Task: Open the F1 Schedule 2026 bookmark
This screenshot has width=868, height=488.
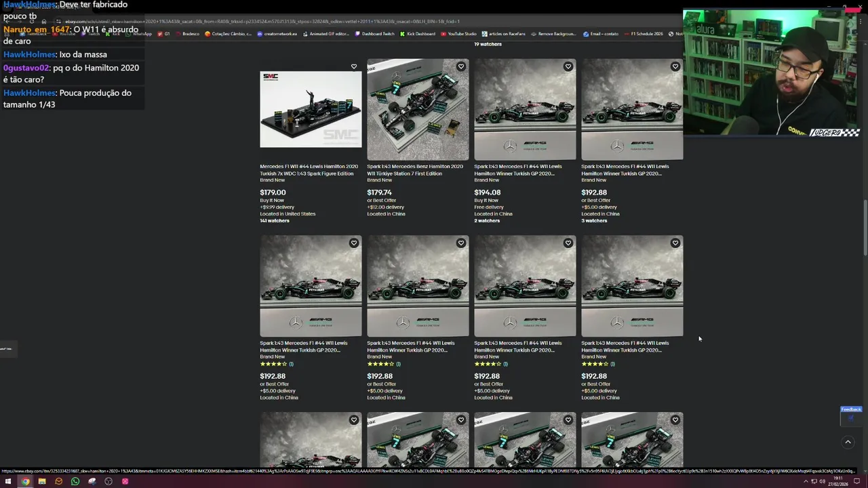Action: tap(644, 34)
